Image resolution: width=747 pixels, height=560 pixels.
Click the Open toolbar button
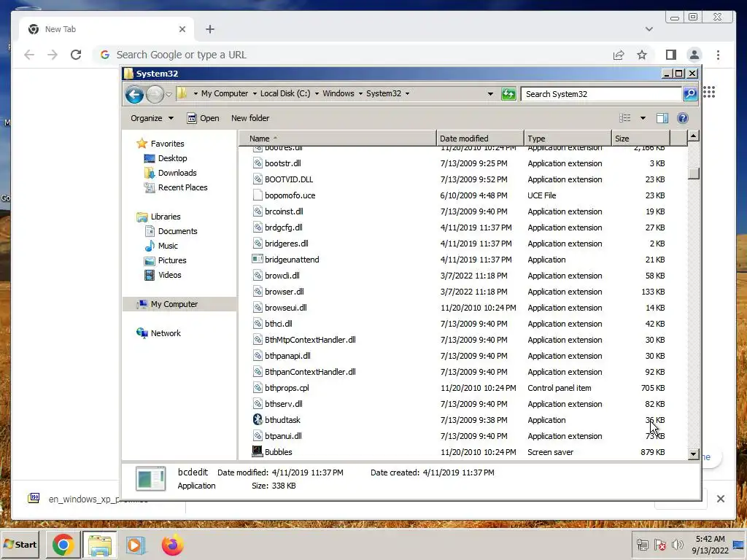click(203, 118)
